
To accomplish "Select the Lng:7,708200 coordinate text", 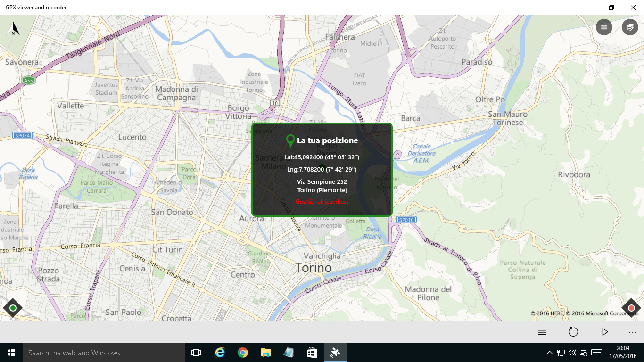I will coord(322,169).
